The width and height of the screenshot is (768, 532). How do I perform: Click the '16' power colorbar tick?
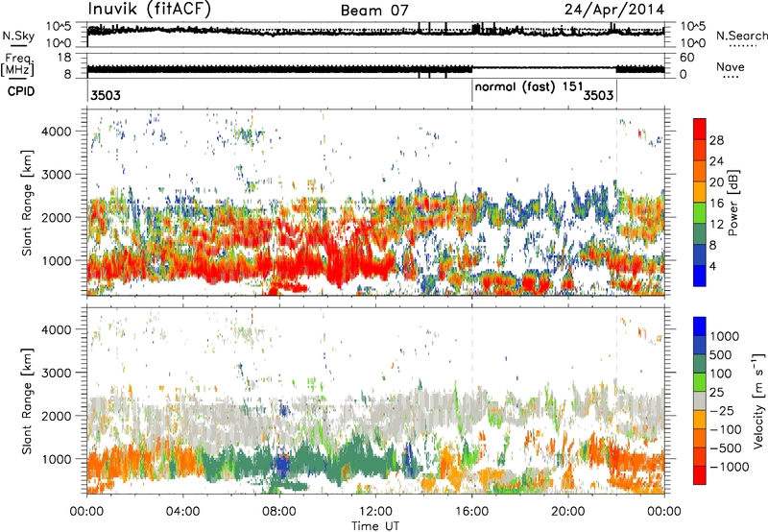click(716, 204)
